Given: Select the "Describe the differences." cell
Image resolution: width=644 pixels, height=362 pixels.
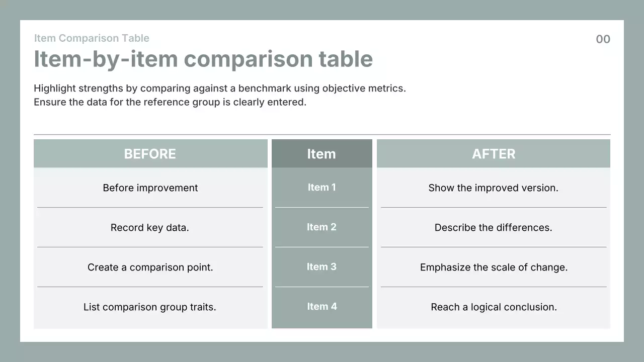Looking at the screenshot, I should click(x=494, y=228).
